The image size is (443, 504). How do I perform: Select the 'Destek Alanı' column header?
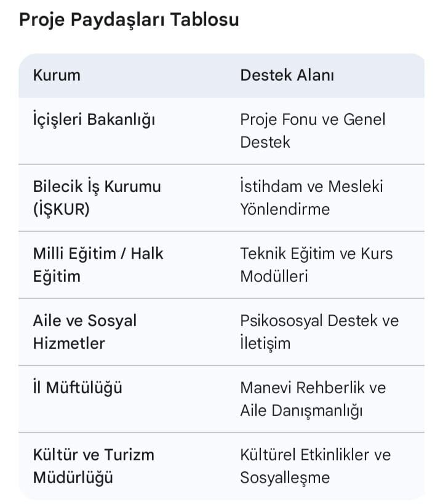[287, 76]
